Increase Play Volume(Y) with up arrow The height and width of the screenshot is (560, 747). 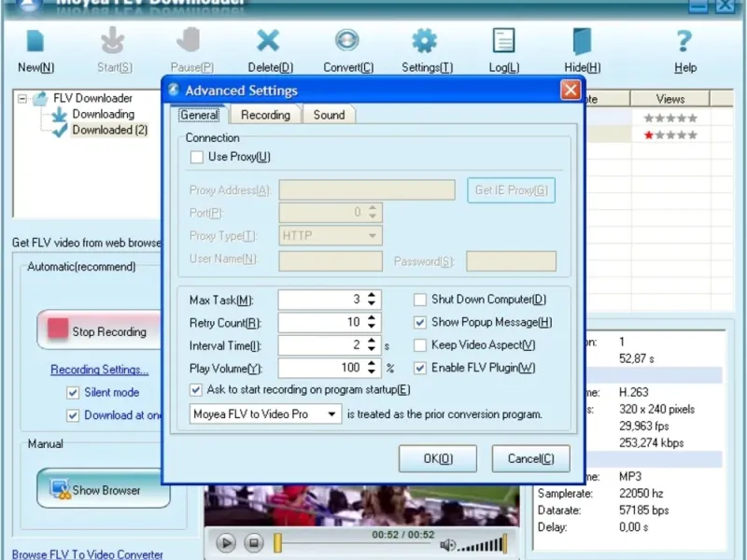[372, 363]
